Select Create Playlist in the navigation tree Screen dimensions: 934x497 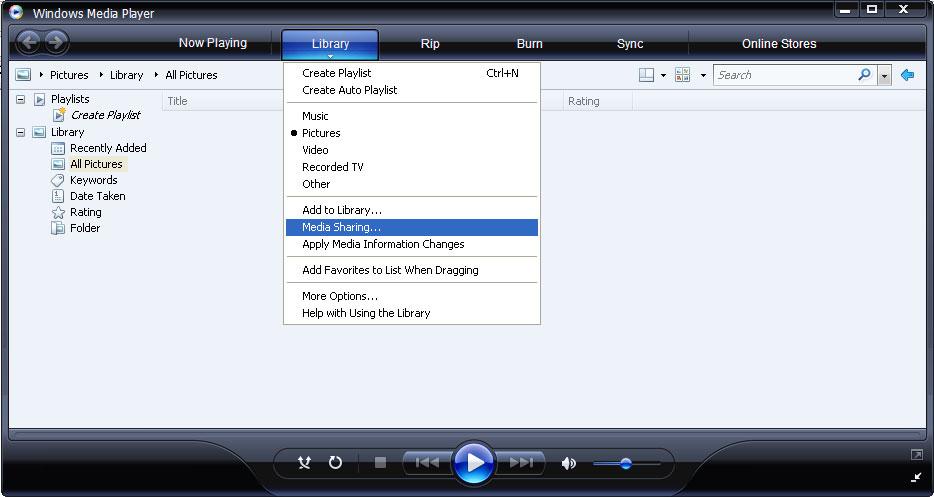[x=105, y=115]
